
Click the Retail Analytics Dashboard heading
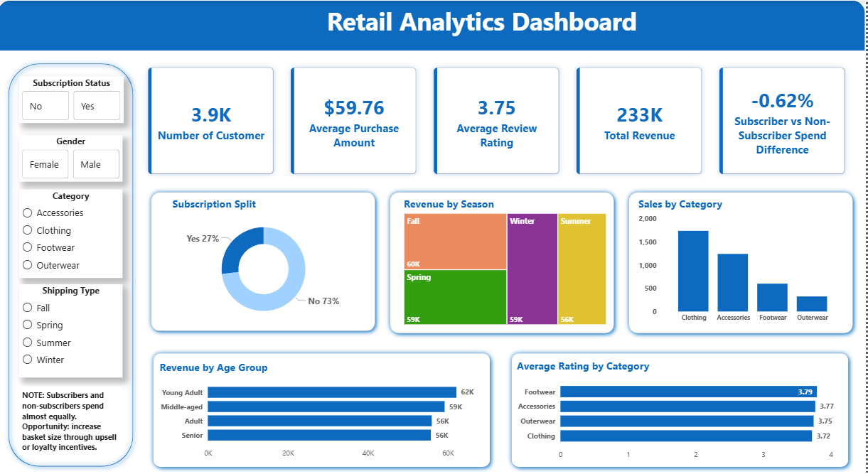(x=481, y=22)
